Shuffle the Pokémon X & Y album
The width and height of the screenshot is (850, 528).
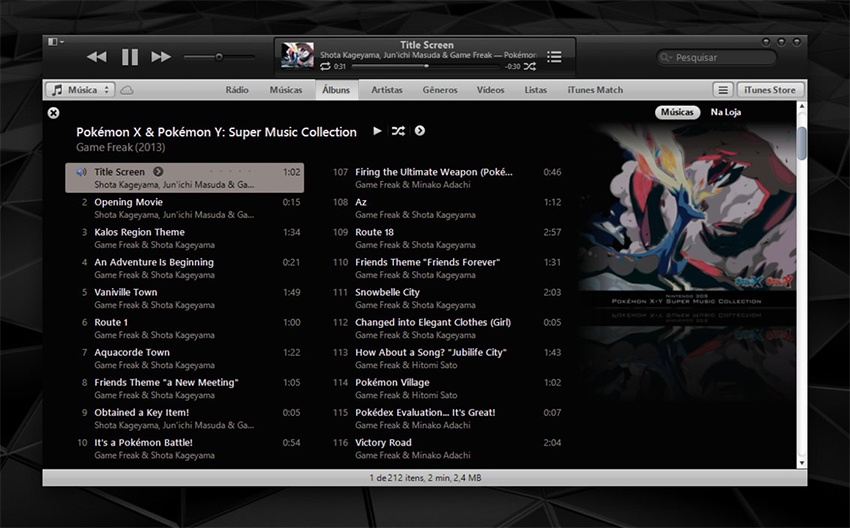pyautogui.click(x=398, y=131)
